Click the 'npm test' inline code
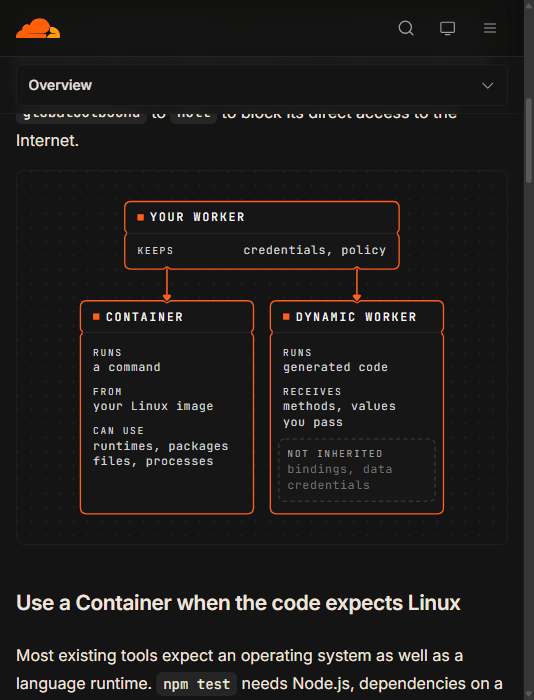 pyautogui.click(x=197, y=684)
